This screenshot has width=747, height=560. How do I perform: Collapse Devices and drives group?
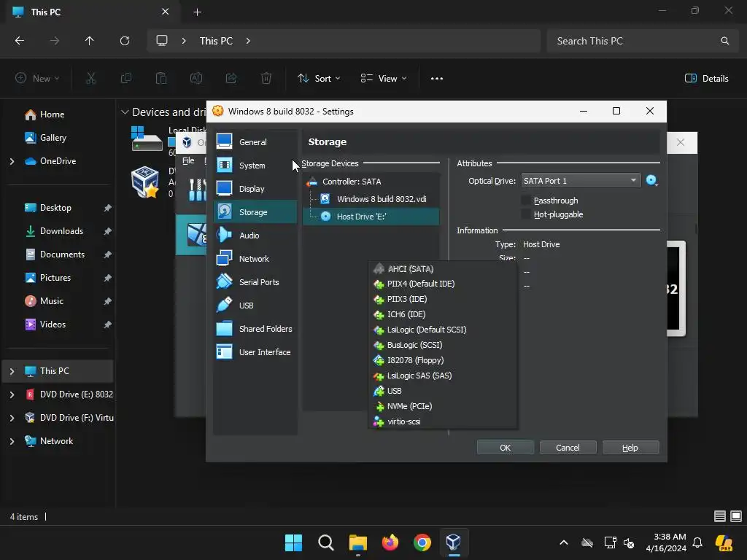(125, 112)
